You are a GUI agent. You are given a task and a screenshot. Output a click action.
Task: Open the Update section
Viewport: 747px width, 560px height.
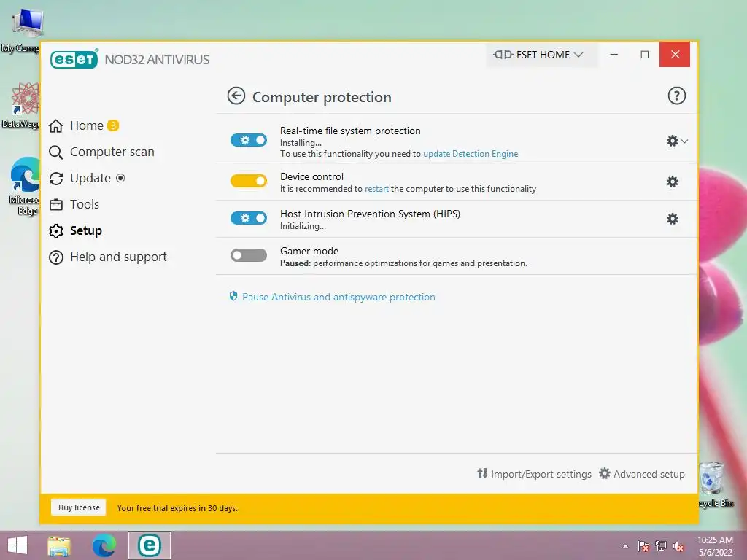click(x=80, y=178)
